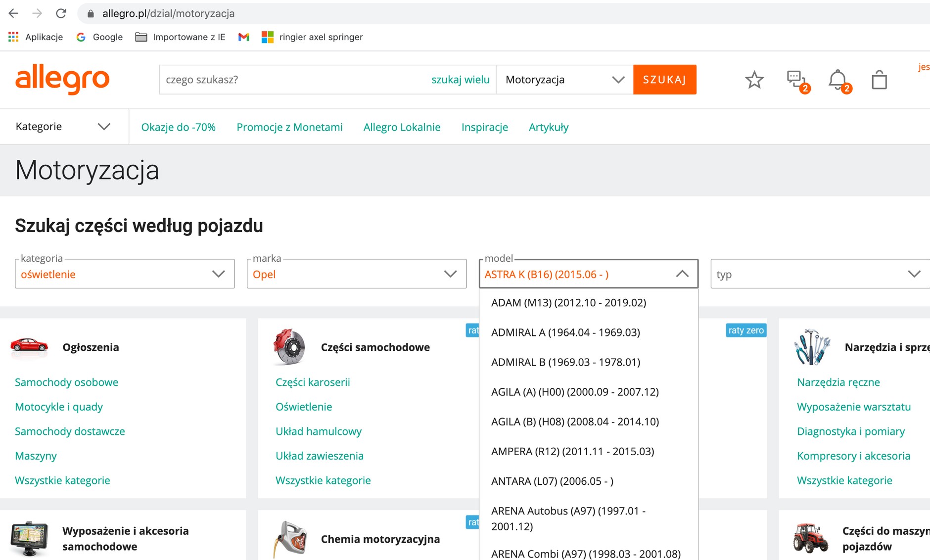This screenshot has width=930, height=560.
Task: Open the shopping bag cart icon
Action: [x=879, y=80]
